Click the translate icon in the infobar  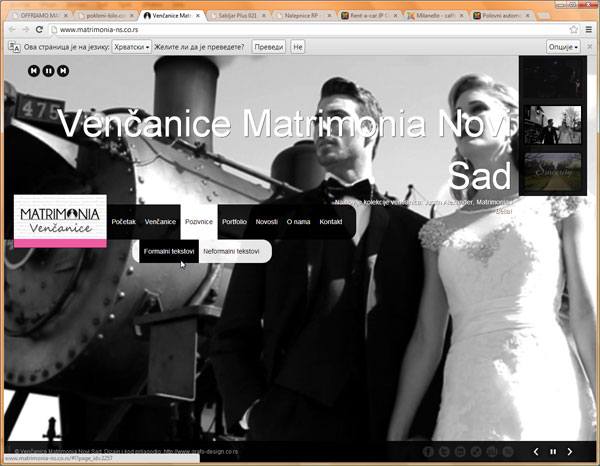(14, 47)
